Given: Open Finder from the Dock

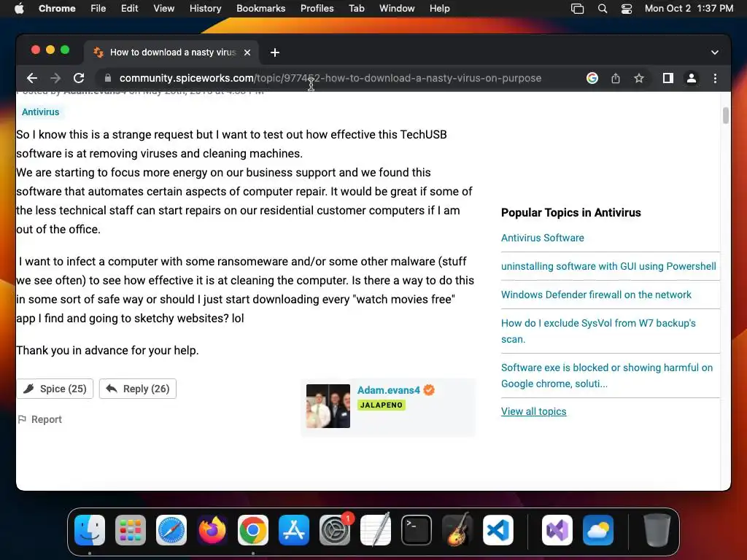Looking at the screenshot, I should click(x=90, y=530).
